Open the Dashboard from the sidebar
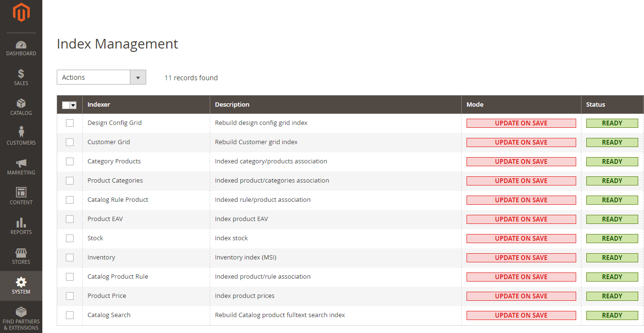Viewport: 644px width, 333px height. pos(21,48)
